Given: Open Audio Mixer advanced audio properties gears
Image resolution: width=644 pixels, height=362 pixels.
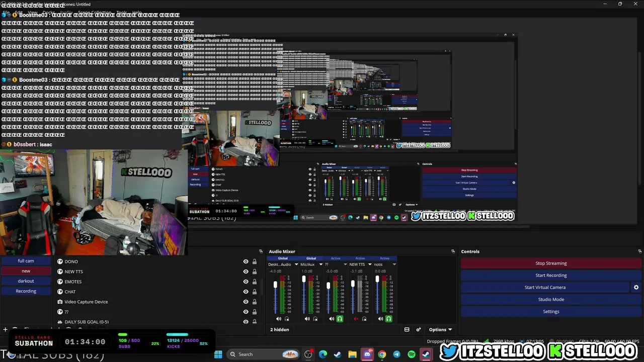Looking at the screenshot, I should pos(418,330).
